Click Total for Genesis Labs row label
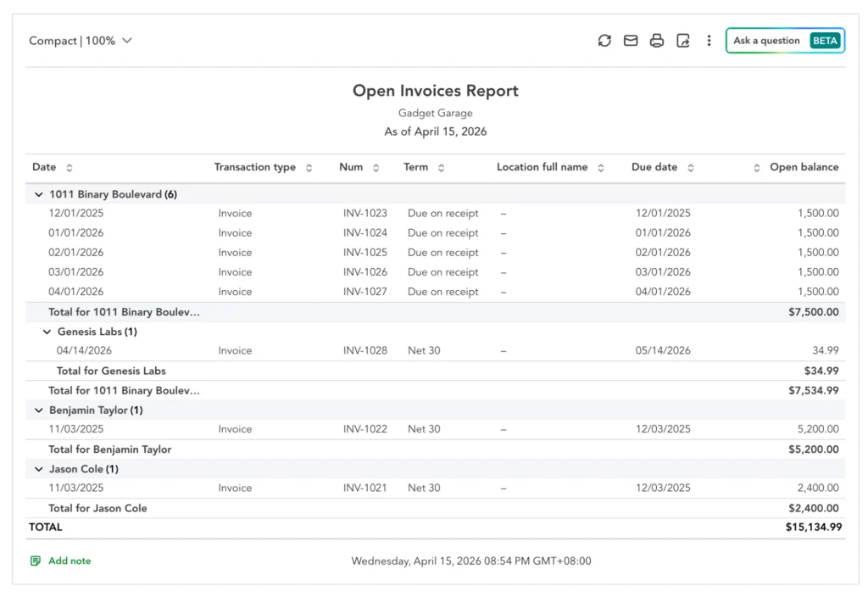The width and height of the screenshot is (868, 592). coord(111,371)
